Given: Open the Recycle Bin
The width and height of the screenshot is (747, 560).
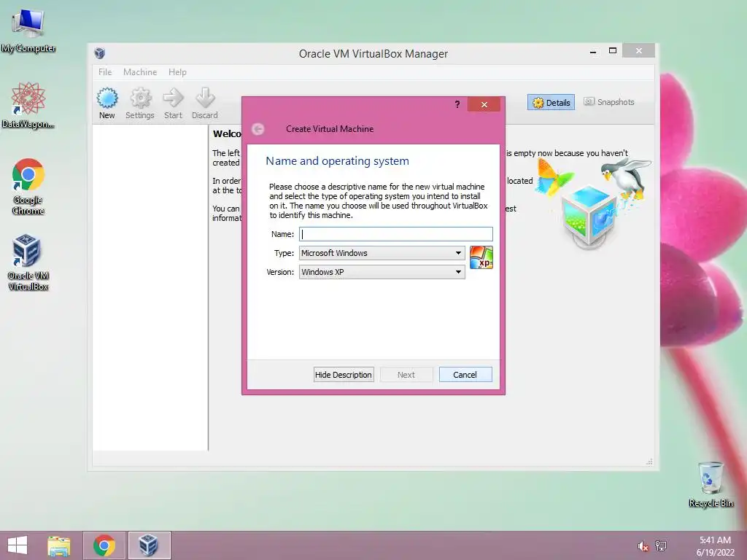Looking at the screenshot, I should point(711,484).
